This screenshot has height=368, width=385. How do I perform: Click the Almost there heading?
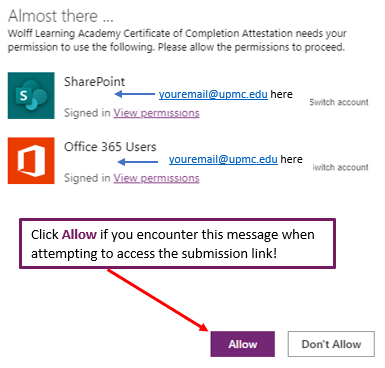point(61,16)
